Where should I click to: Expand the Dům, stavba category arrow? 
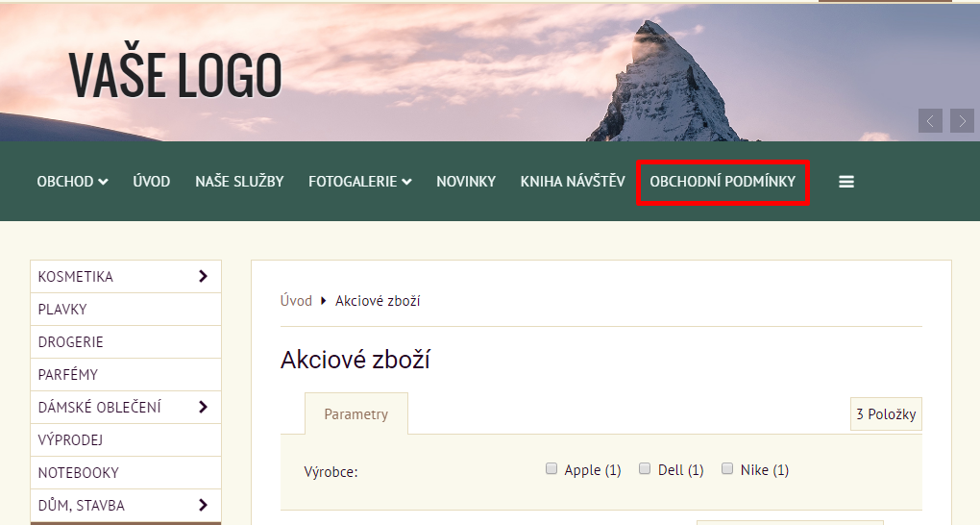point(203,505)
